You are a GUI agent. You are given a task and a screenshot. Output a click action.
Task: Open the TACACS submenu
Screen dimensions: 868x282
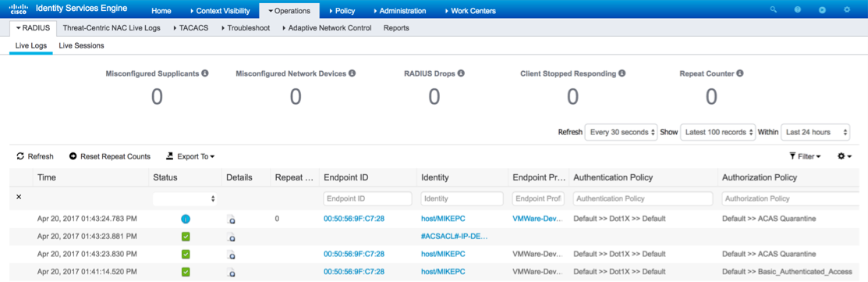(190, 28)
